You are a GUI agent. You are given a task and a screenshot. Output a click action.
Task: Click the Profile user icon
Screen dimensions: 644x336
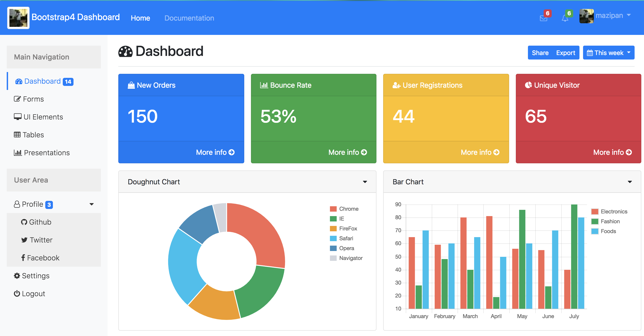[x=16, y=204]
